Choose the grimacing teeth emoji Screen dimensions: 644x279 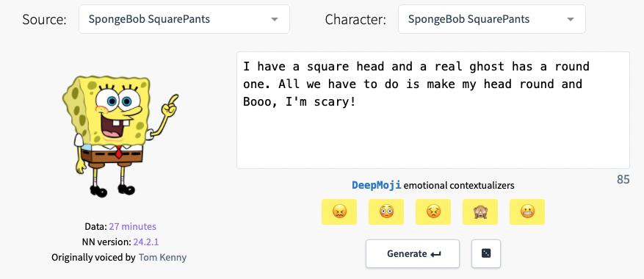(527, 212)
